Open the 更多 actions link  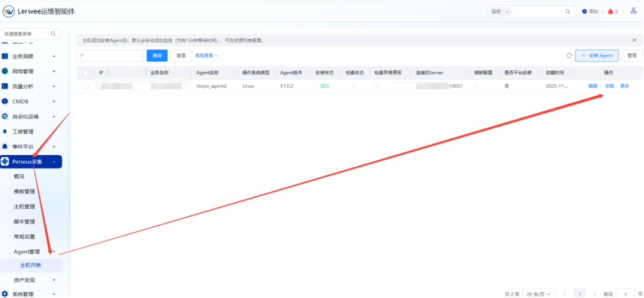click(624, 86)
